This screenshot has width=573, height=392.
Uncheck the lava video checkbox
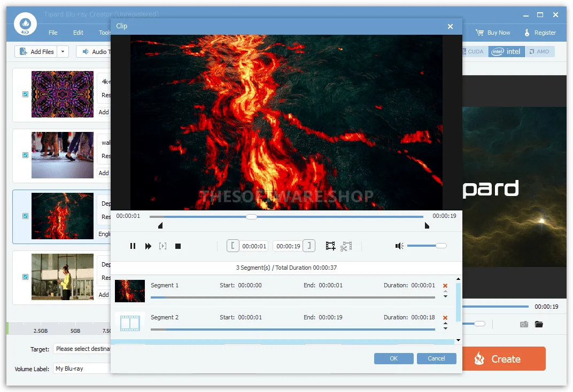click(x=25, y=216)
